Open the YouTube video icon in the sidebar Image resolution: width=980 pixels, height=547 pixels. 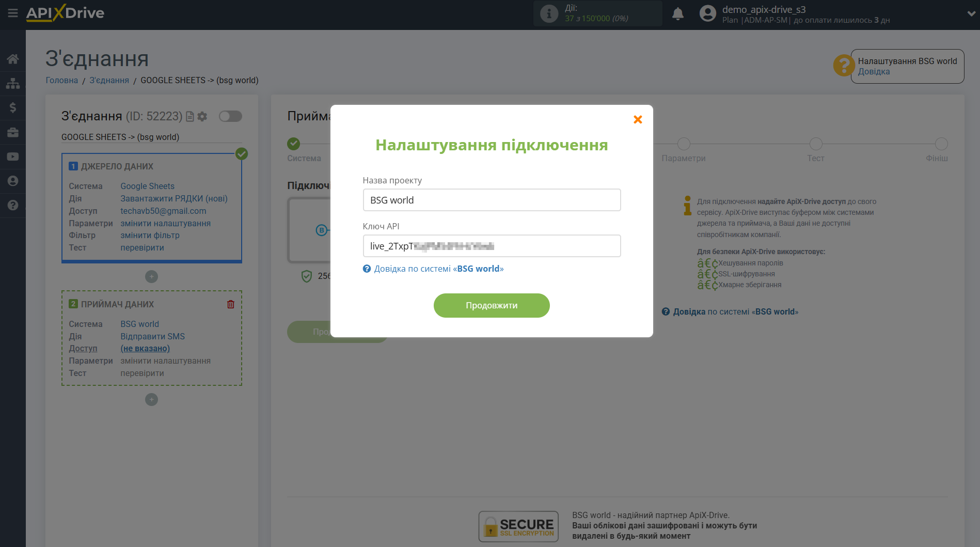coord(13,157)
